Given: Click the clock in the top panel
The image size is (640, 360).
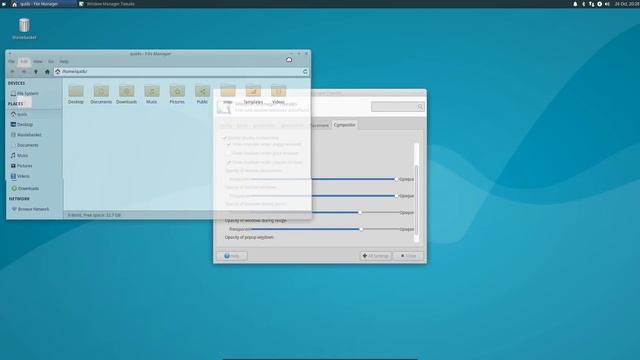Looking at the screenshot, I should click(x=627, y=4).
